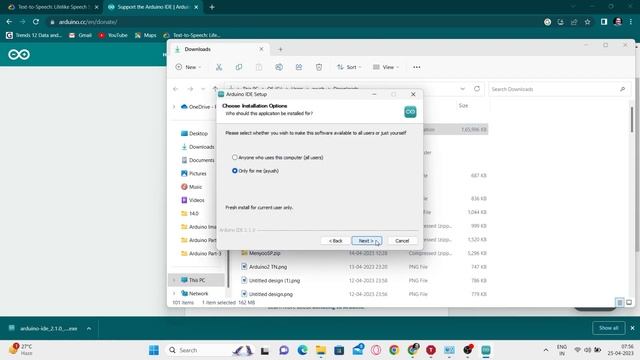
Task: Switch to Text-to-Speech browser tab
Action: [52, 7]
